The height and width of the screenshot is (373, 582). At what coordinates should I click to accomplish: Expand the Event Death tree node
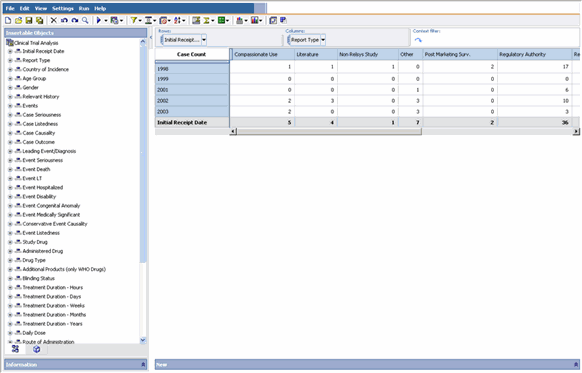click(10, 169)
